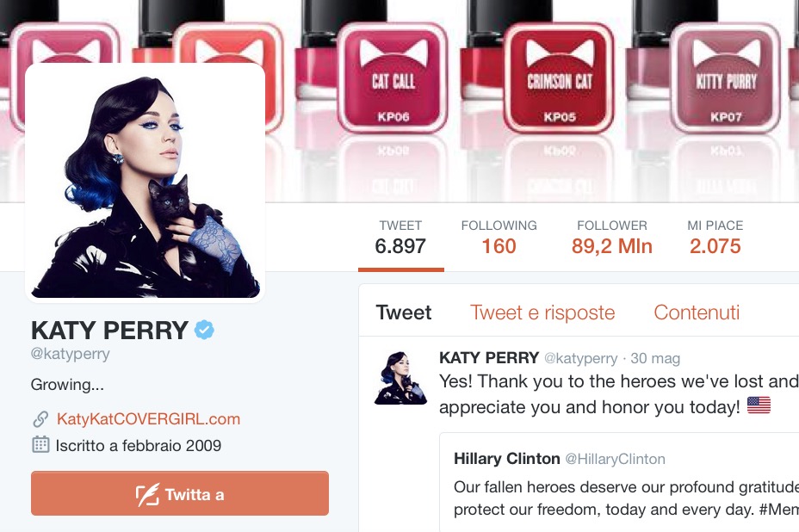The height and width of the screenshot is (532, 799).
Task: Open the small avatar next to the tweet
Action: coord(400,378)
